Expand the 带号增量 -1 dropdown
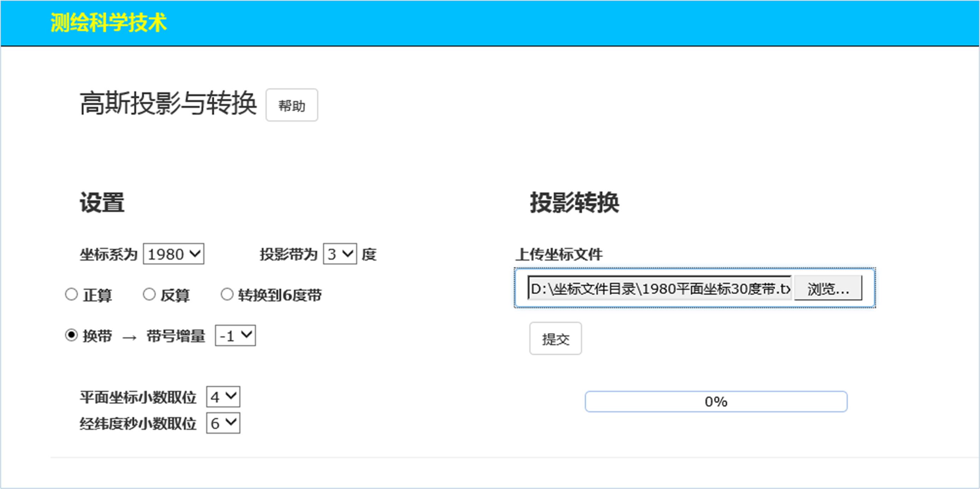This screenshot has height=489, width=980. click(235, 335)
